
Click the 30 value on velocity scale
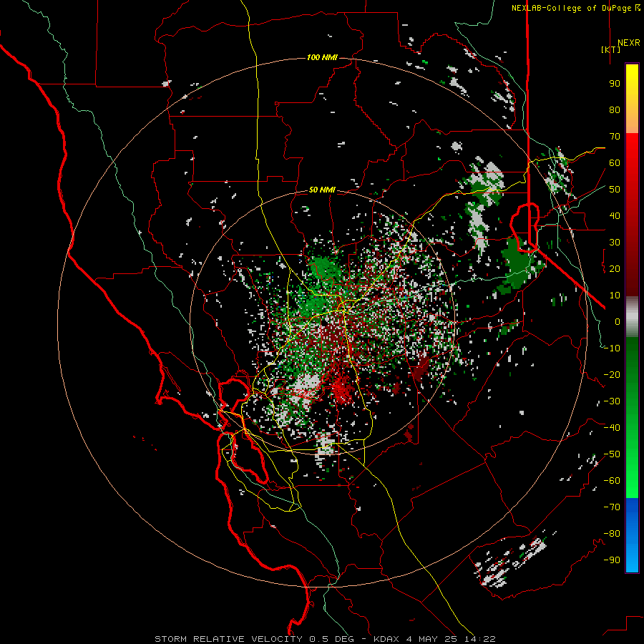[x=615, y=243]
